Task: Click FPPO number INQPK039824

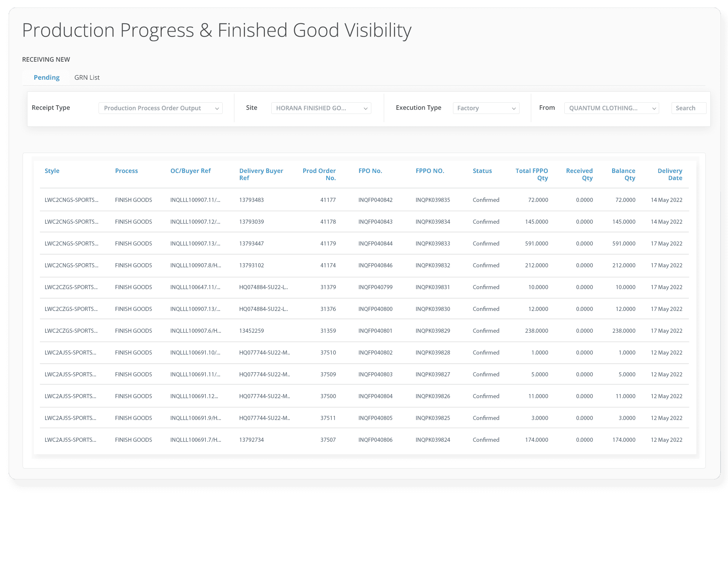Action: click(433, 440)
